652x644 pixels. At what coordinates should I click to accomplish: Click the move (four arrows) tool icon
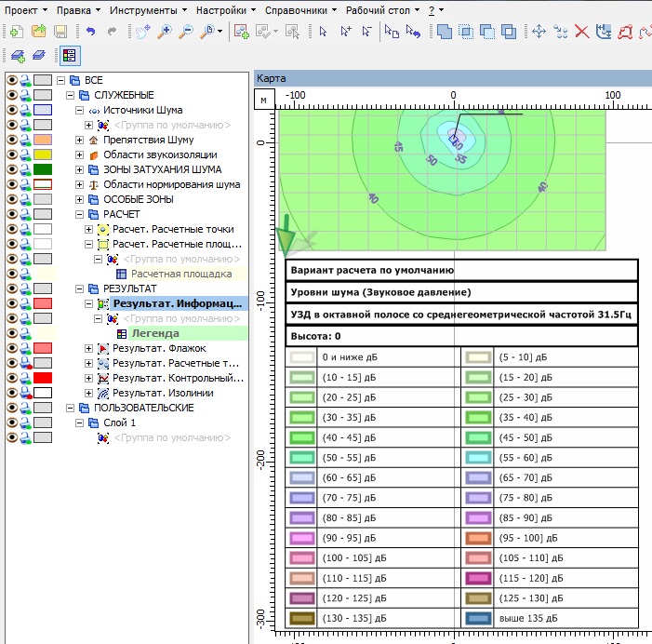(x=539, y=32)
